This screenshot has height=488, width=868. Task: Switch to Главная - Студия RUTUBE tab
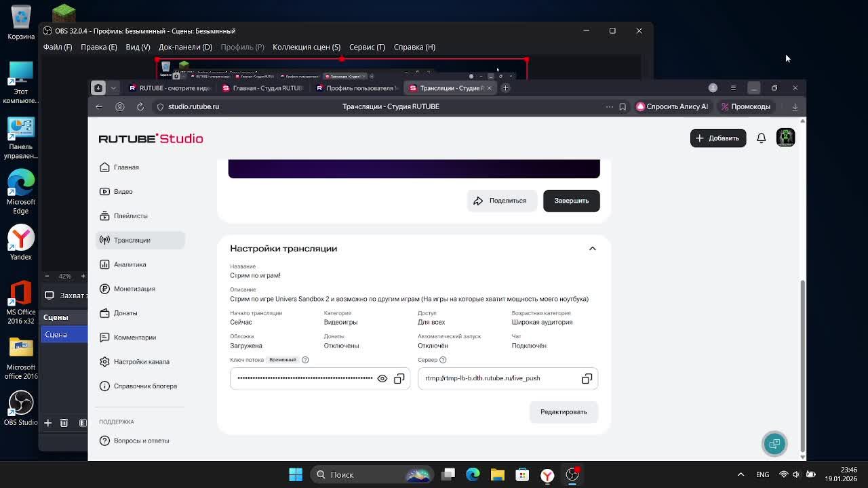(x=264, y=88)
